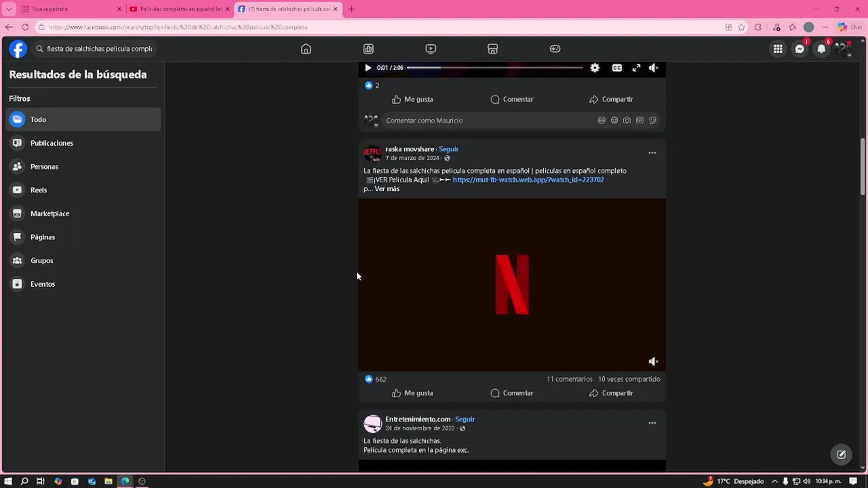Filter results by Publicaciones

84,143
